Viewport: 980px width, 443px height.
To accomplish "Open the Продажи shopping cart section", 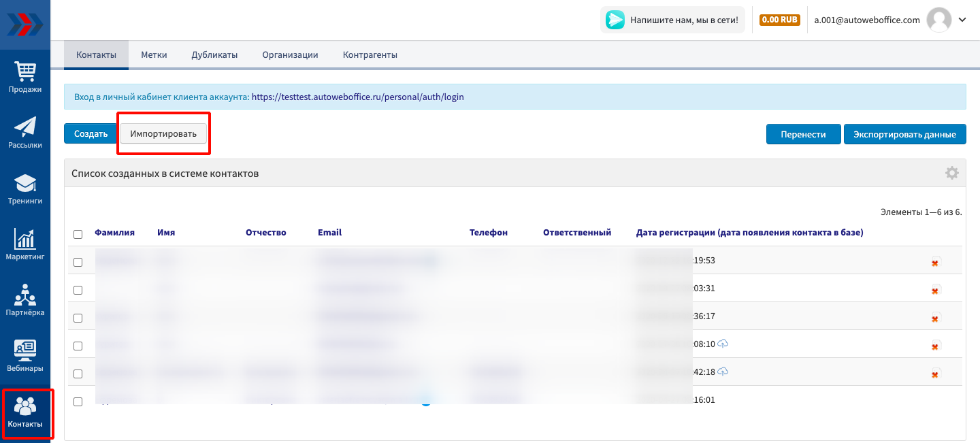I will click(25, 77).
